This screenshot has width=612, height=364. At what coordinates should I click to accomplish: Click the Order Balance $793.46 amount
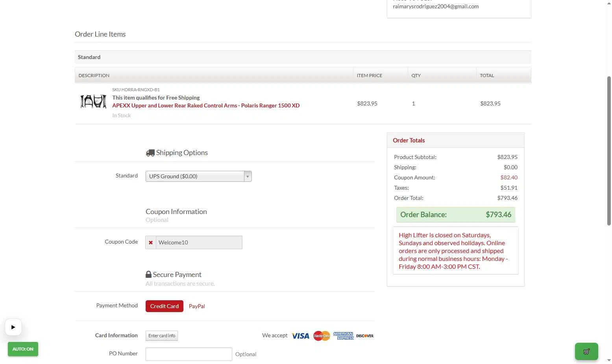click(498, 214)
